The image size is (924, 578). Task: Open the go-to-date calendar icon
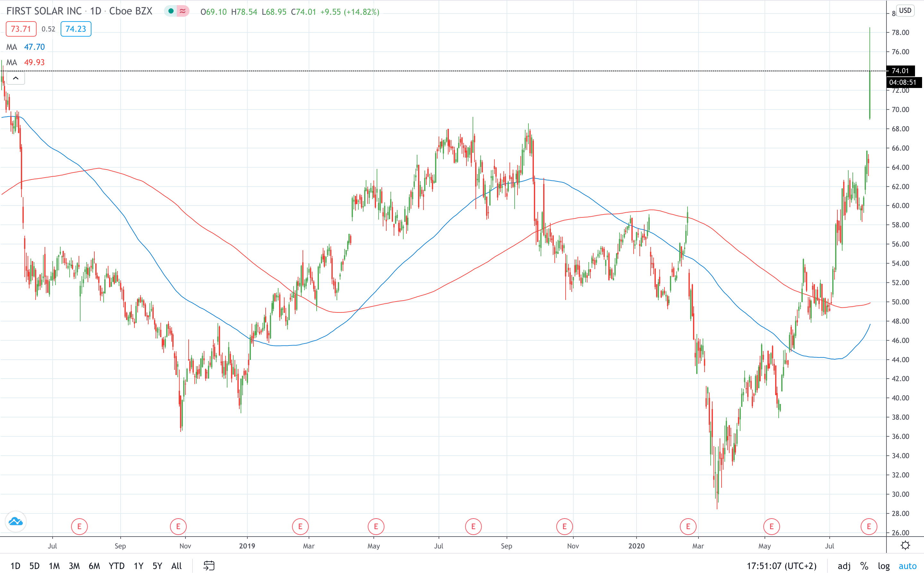tap(209, 566)
